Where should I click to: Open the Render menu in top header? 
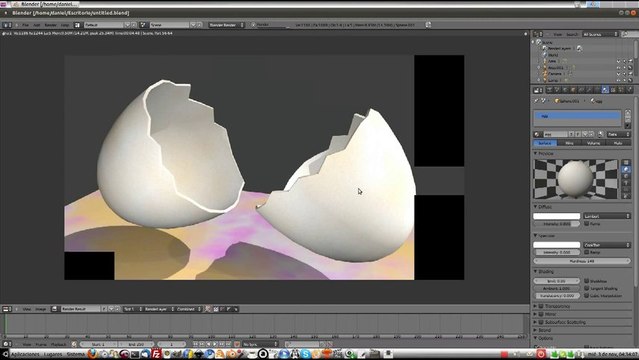[50, 25]
